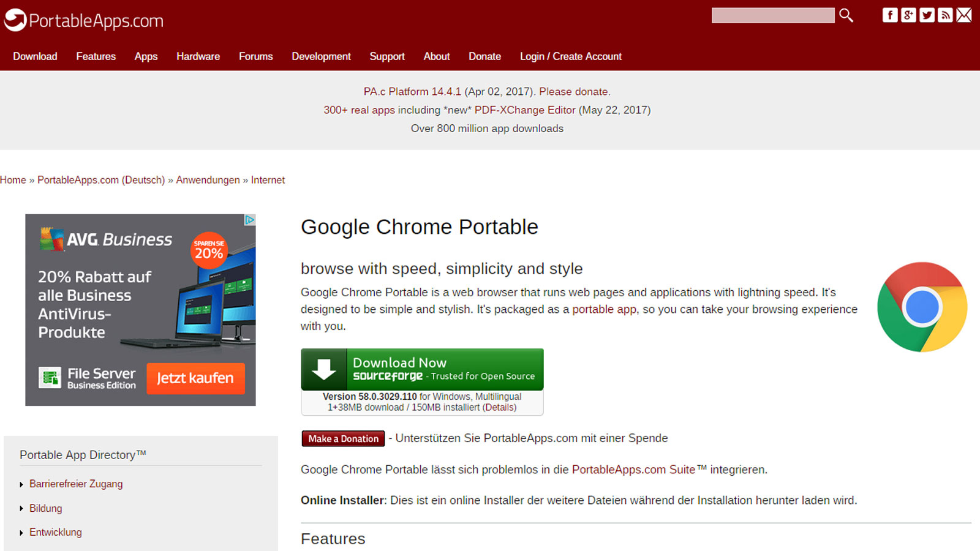This screenshot has height=551, width=980.
Task: Select the Hardware navigation tab
Action: tap(198, 56)
